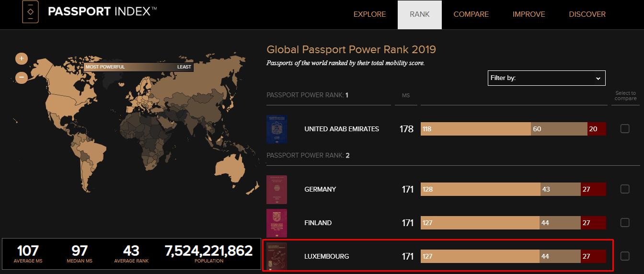The width and height of the screenshot is (644, 274).
Task: Zoom out on the world map
Action: click(x=22, y=77)
